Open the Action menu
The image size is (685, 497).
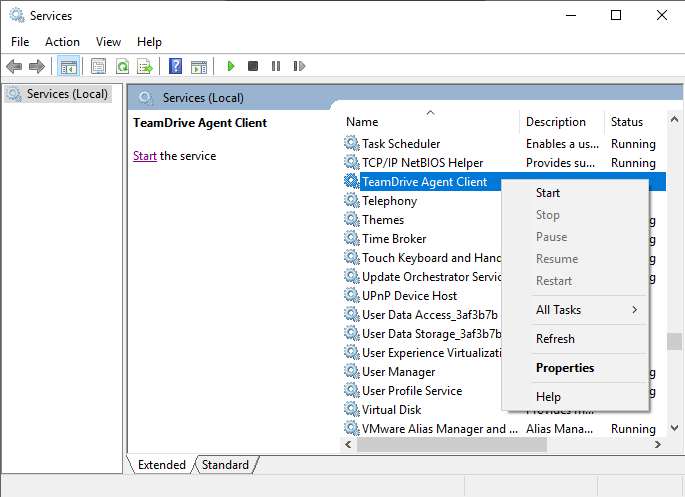click(x=62, y=42)
